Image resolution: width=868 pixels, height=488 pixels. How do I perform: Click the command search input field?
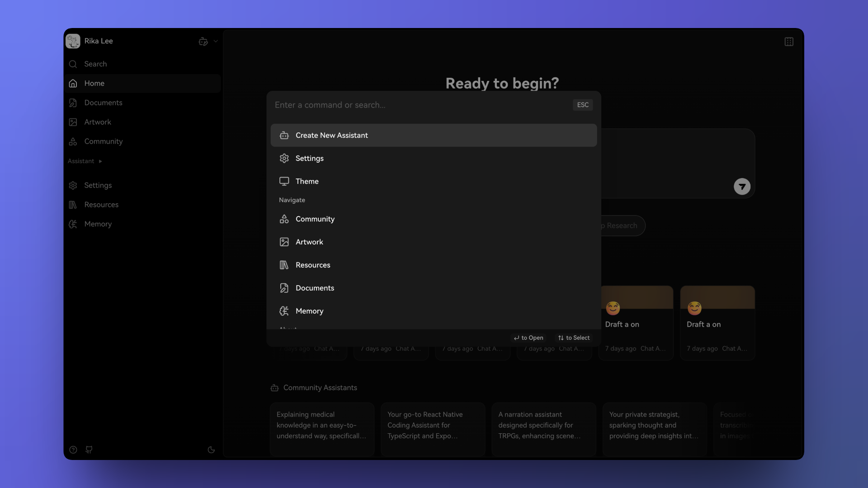[407, 105]
